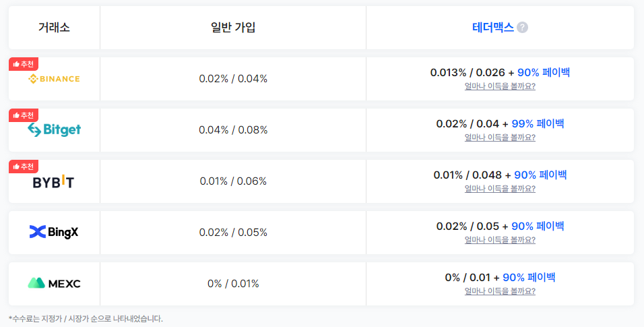
Task: Select the MEXC 0% / 0.01% fee cell
Action: 233,283
